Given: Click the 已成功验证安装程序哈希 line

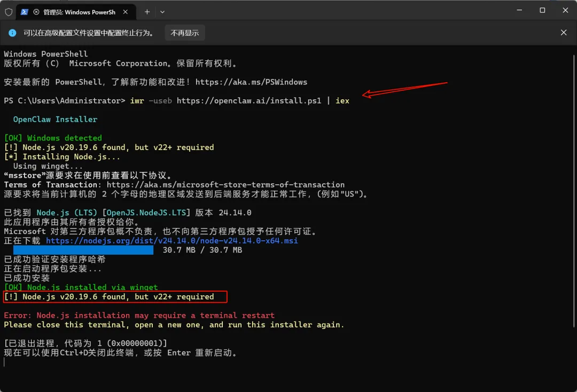Looking at the screenshot, I should coord(54,259).
